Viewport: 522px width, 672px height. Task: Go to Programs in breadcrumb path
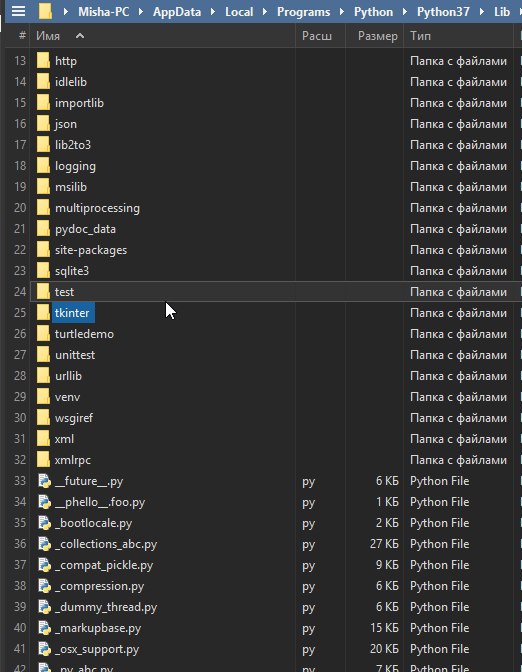point(303,12)
